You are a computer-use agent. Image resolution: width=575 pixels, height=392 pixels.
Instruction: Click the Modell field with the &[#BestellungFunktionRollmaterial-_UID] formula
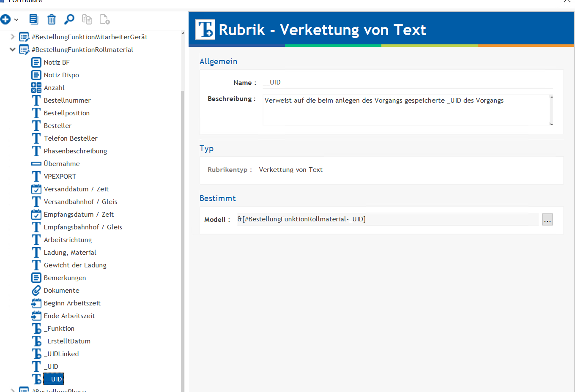pyautogui.click(x=387, y=219)
